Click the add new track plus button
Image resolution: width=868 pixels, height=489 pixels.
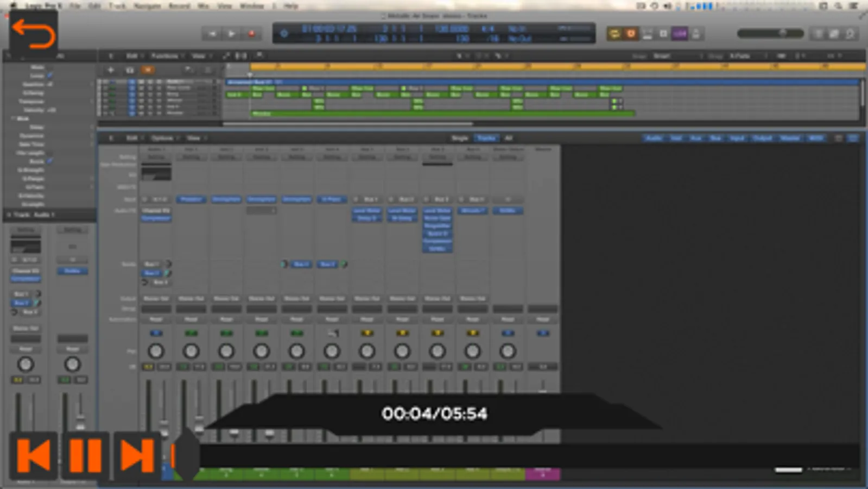pos(111,70)
